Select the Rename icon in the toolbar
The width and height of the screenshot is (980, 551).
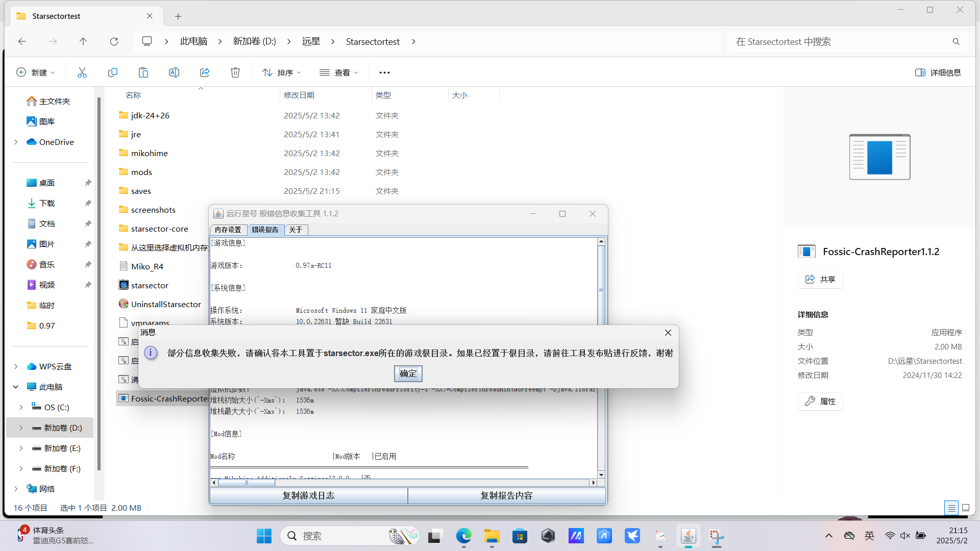click(x=174, y=72)
